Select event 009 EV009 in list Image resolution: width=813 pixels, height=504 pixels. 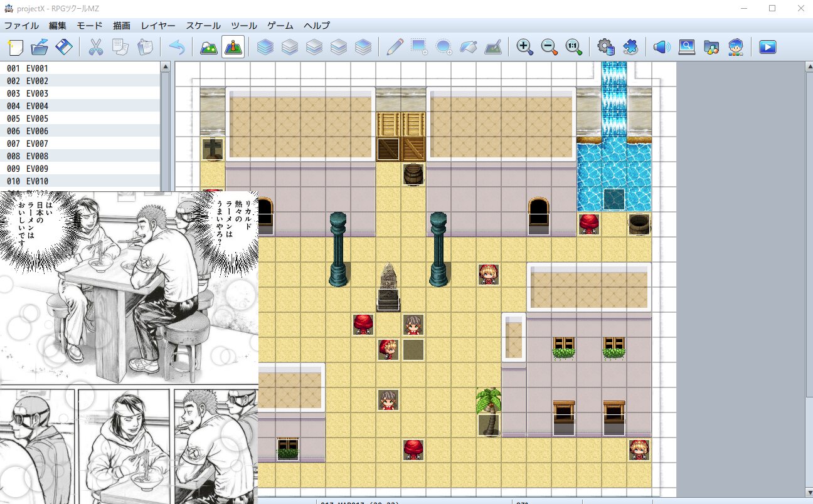tap(80, 169)
